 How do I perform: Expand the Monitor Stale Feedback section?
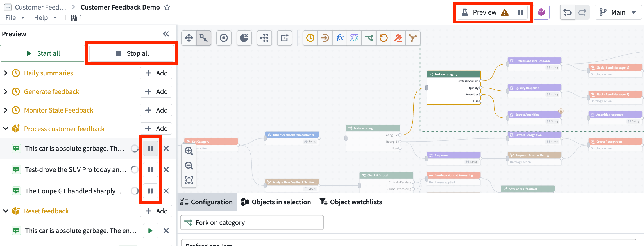pos(6,110)
